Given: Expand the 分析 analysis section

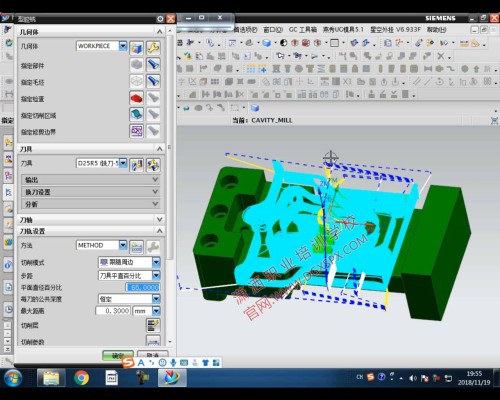Looking at the screenshot, I should point(90,204).
